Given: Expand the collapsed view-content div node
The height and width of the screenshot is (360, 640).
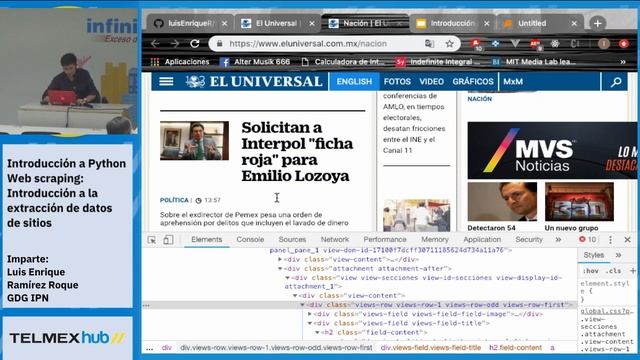Looking at the screenshot, I should click(x=280, y=259).
